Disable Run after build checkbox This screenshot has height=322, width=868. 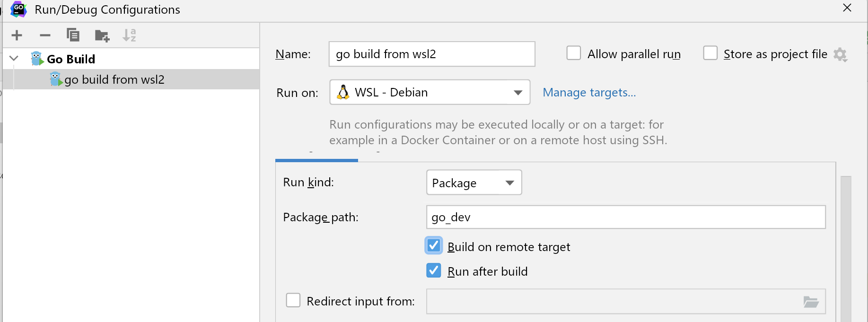[434, 270]
